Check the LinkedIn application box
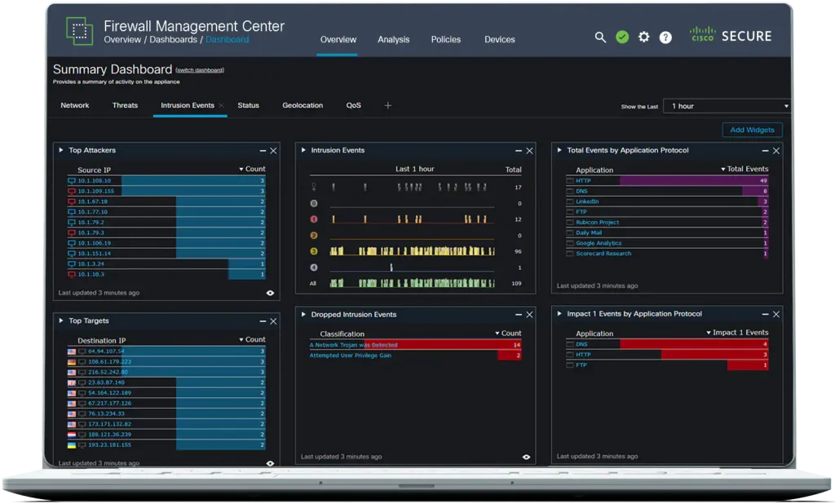This screenshot has width=835, height=504. click(x=570, y=201)
